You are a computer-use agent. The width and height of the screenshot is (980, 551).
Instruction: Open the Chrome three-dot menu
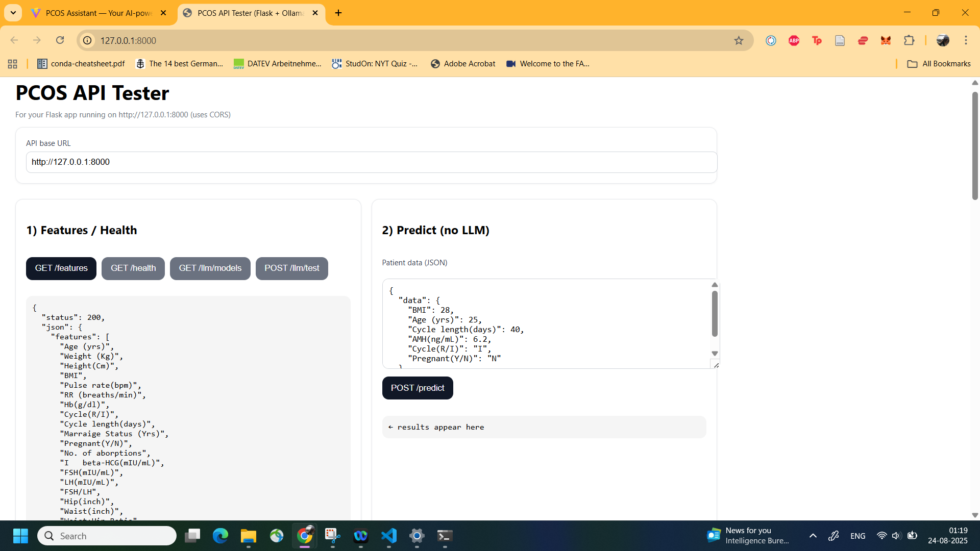click(966, 40)
